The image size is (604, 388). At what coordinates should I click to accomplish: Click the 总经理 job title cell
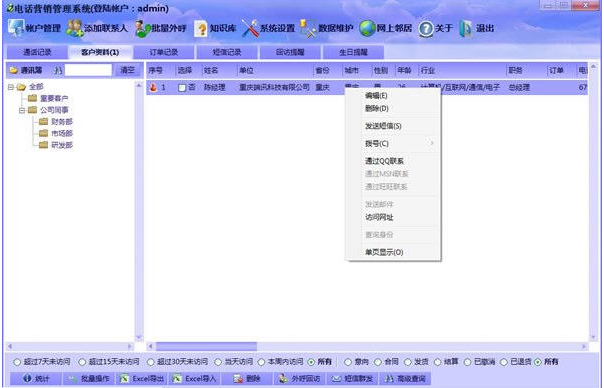click(x=519, y=87)
